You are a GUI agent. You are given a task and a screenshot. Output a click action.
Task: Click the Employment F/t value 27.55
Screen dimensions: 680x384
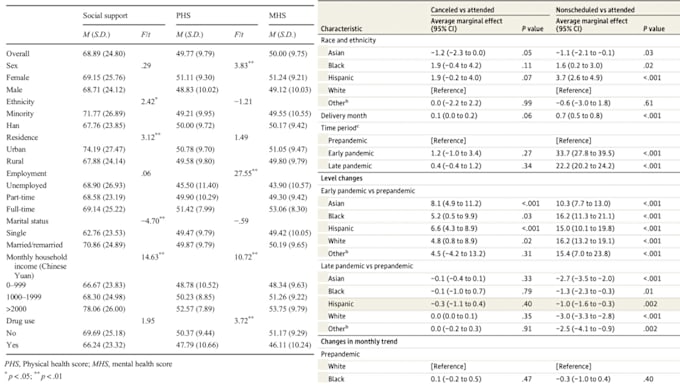coord(245,173)
